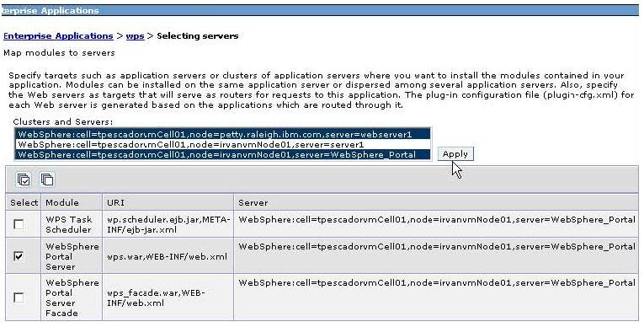
Task: Open the Enterprise Applications breadcrumb link
Action: [x=58, y=35]
